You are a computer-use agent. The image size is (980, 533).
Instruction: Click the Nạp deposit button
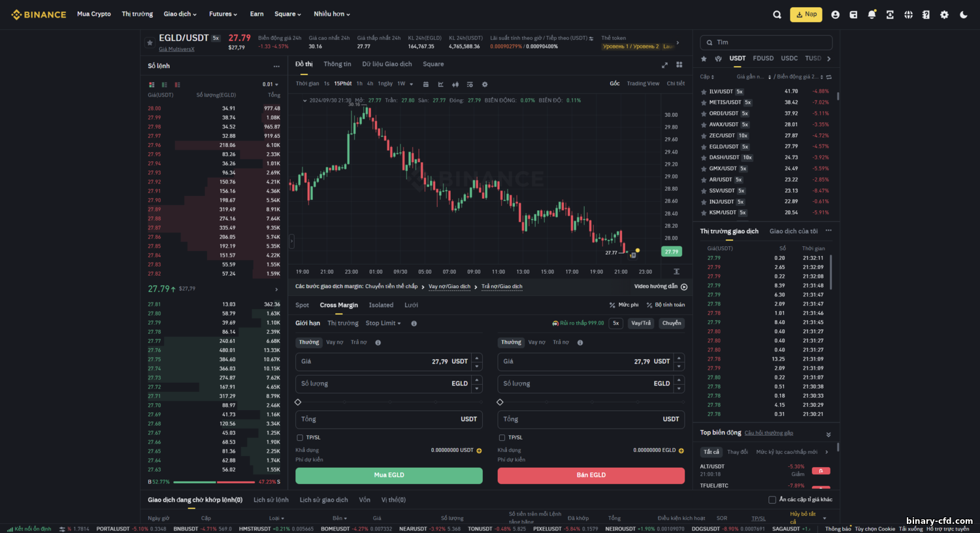pyautogui.click(x=806, y=14)
